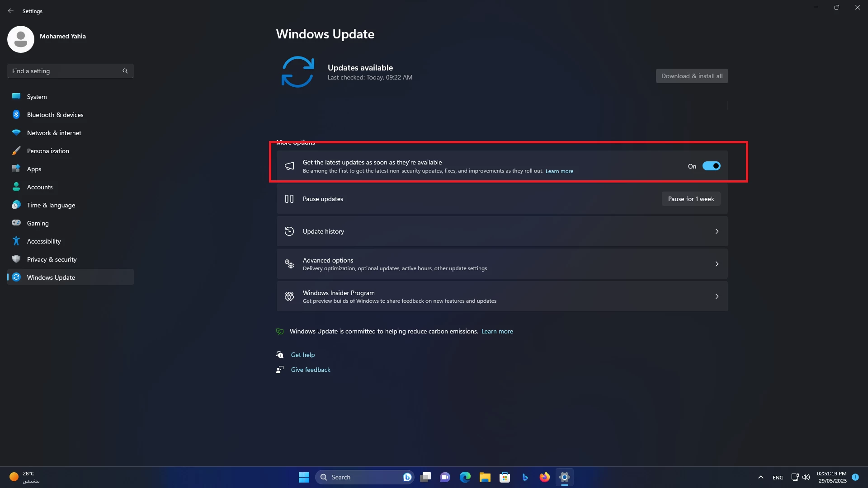Click the Network & internet wifi icon
868x488 pixels.
[x=16, y=132]
